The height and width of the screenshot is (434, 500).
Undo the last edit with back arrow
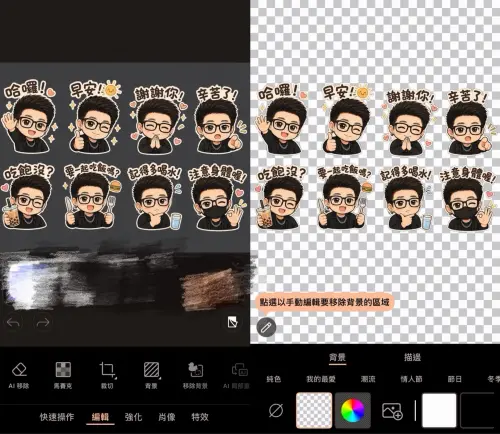[13, 322]
